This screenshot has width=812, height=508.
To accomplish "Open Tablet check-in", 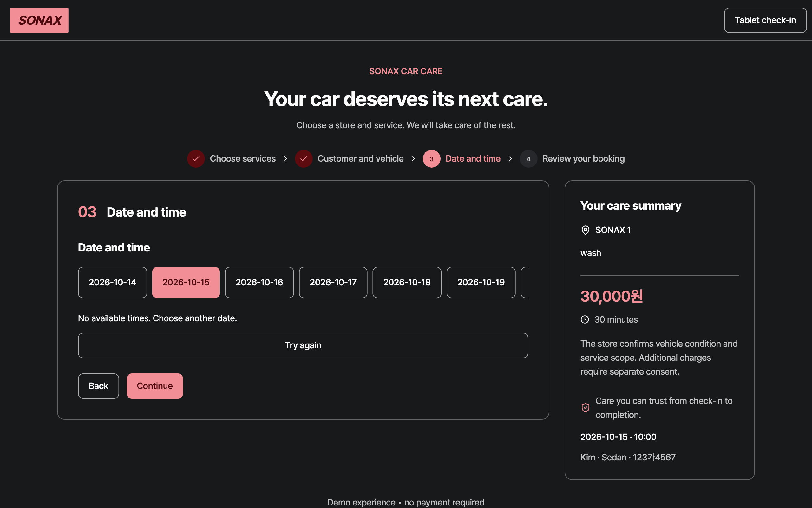I will [x=765, y=20].
